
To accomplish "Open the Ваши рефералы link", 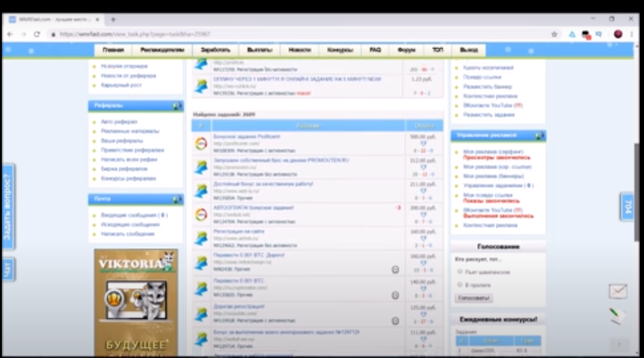I will pos(122,141).
